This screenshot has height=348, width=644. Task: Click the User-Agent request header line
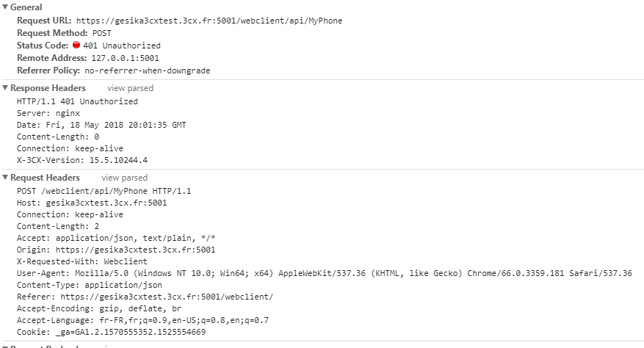324,273
